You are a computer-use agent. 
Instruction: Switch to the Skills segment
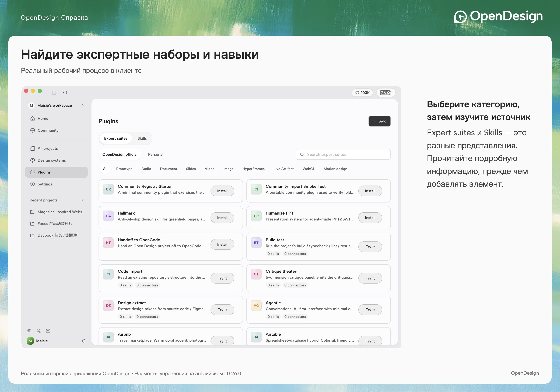[142, 138]
